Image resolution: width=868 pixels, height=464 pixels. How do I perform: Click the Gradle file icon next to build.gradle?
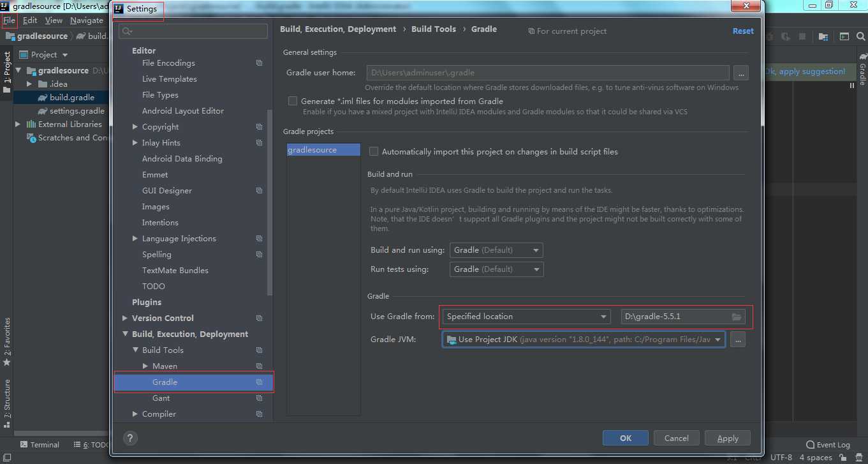[42, 98]
